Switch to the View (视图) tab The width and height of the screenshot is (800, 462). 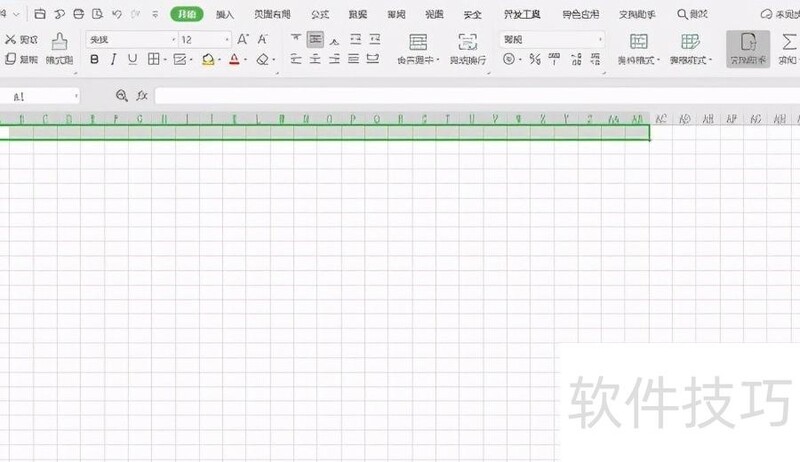click(x=435, y=14)
